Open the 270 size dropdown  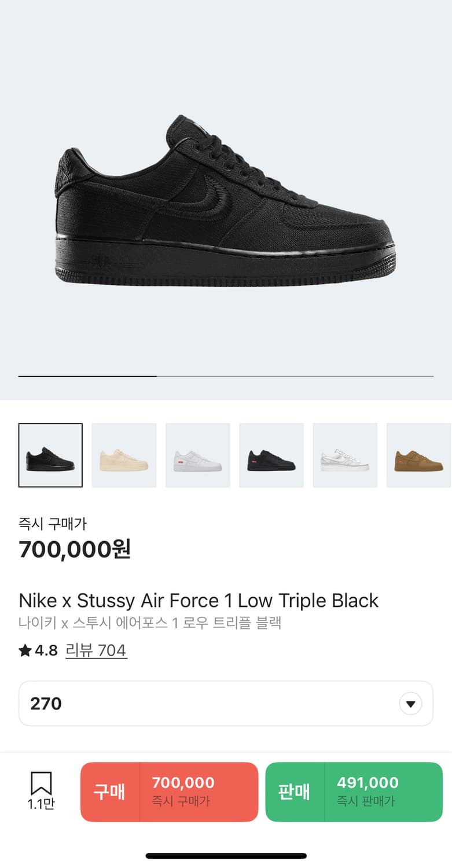point(226,704)
